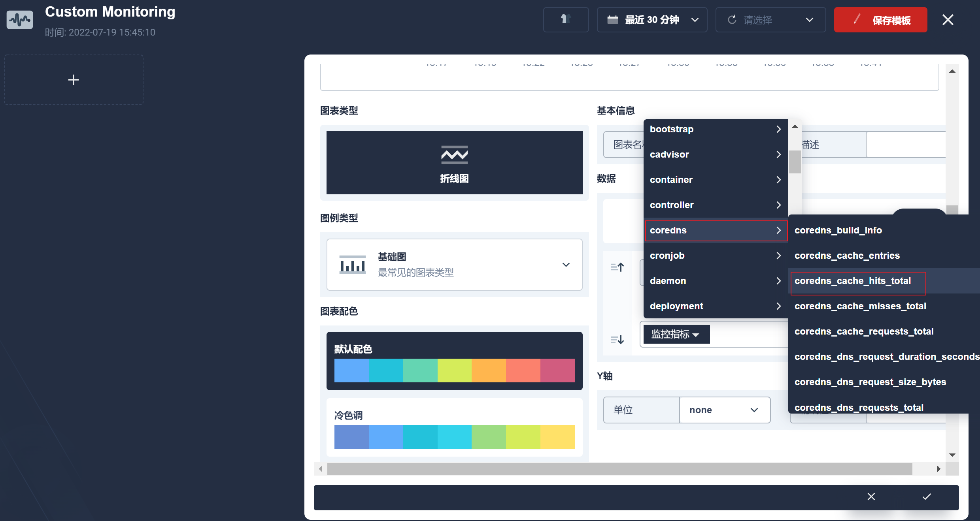Expand the 基础图 legend type dropdown

pyautogui.click(x=454, y=265)
